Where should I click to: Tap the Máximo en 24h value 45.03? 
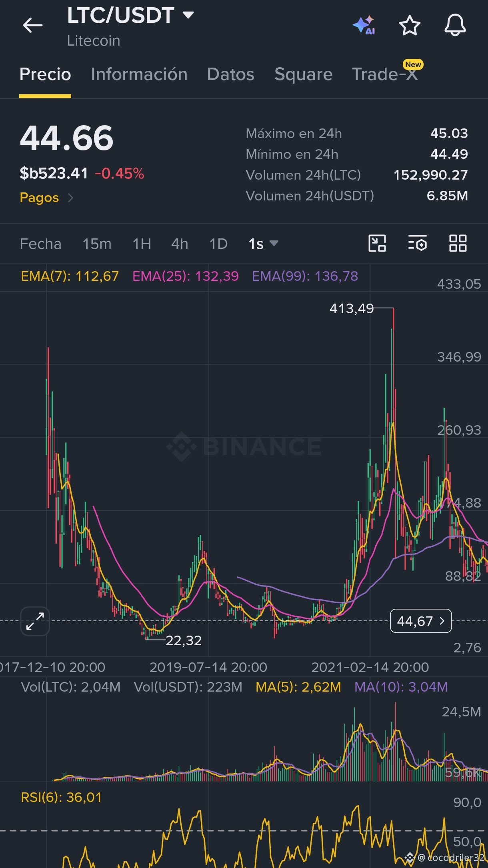449,133
